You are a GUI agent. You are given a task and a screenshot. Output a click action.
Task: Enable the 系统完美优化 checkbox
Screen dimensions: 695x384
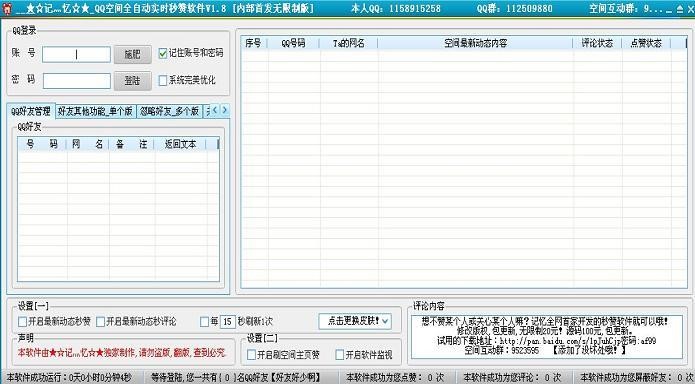163,80
